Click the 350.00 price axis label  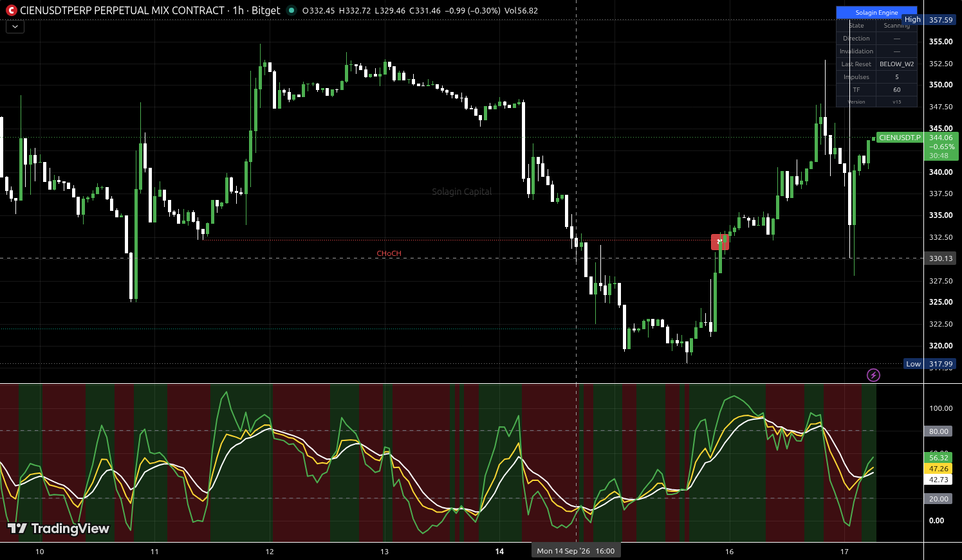coord(941,85)
